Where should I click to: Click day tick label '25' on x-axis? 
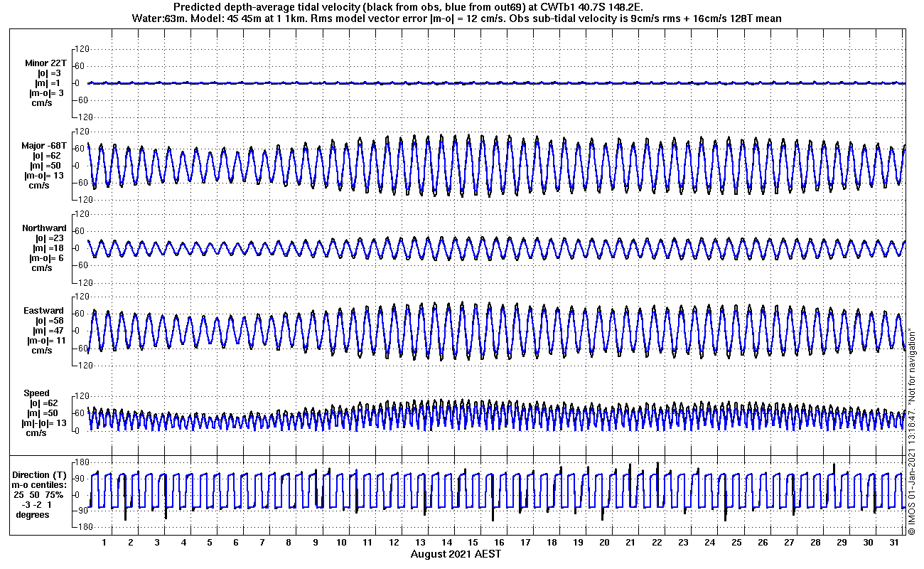pos(736,542)
